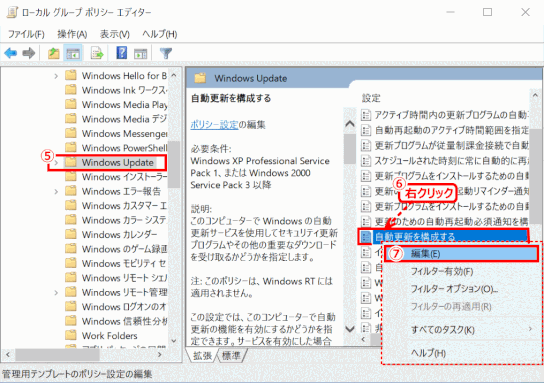Click the ポリシー設定 link
The width and height of the screenshot is (544, 383).
tap(214, 125)
